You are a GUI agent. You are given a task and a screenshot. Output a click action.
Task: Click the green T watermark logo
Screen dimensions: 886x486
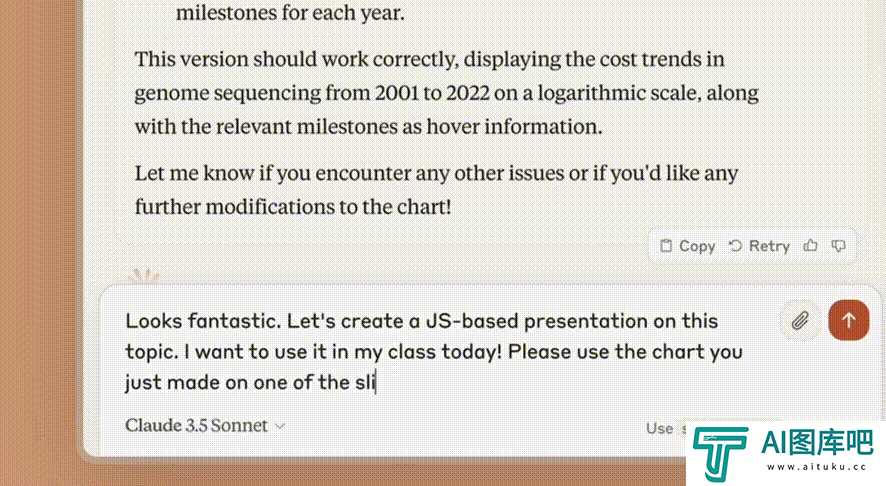pos(720,454)
